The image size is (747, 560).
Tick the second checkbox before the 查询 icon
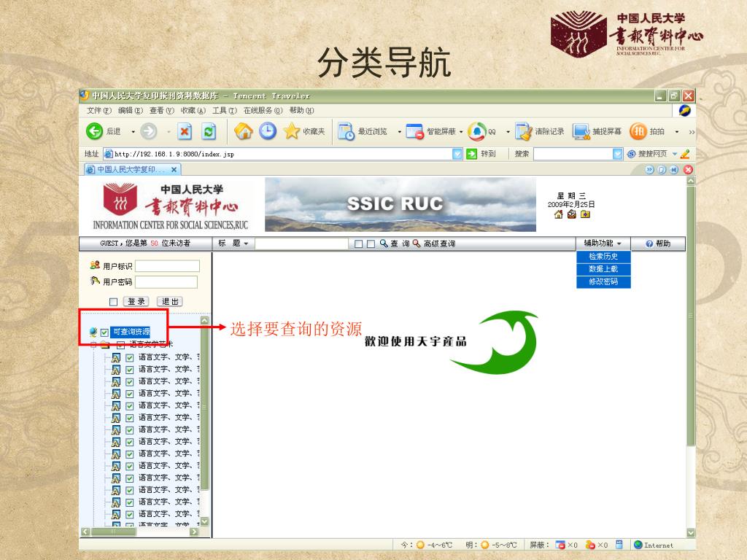(371, 244)
